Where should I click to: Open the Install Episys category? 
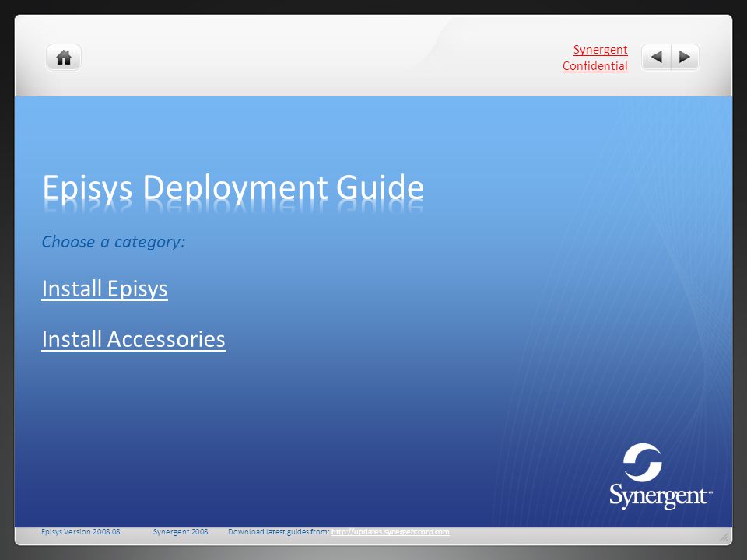(105, 289)
